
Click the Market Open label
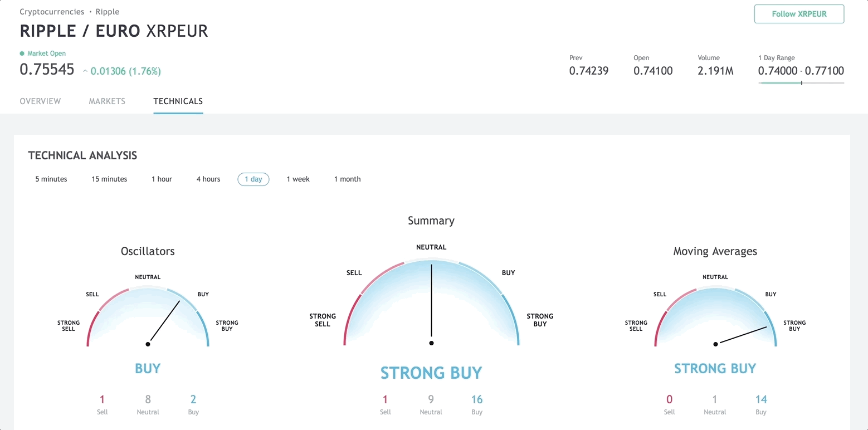(x=46, y=53)
